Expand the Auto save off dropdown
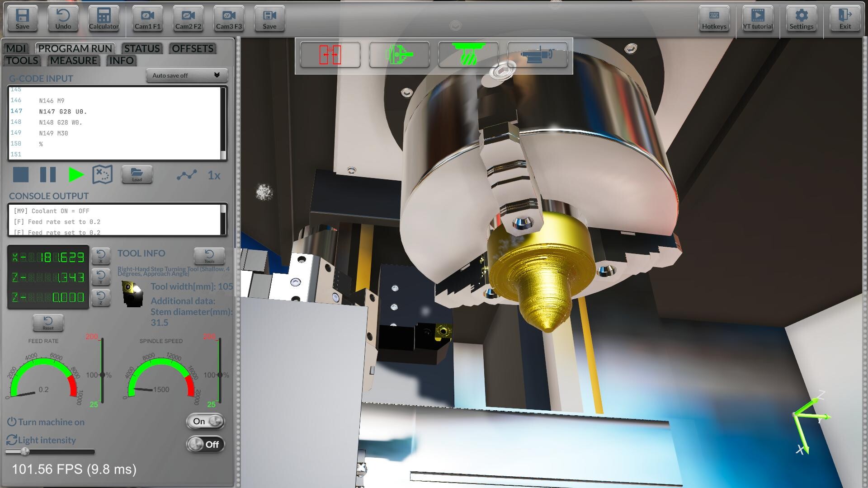The height and width of the screenshot is (488, 868). pyautogui.click(x=187, y=75)
